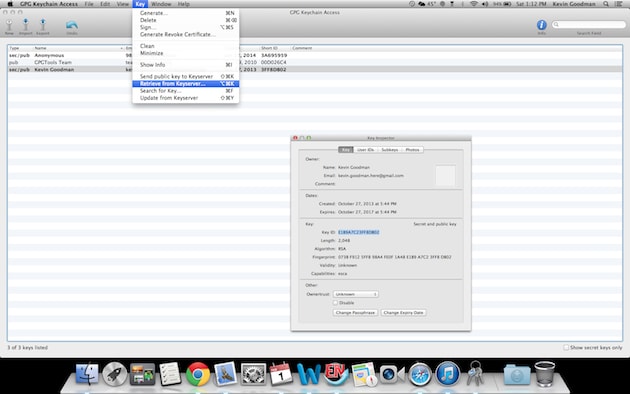The image size is (630, 394).
Task: Choose Generate… from the Key menu
Action: (186, 13)
